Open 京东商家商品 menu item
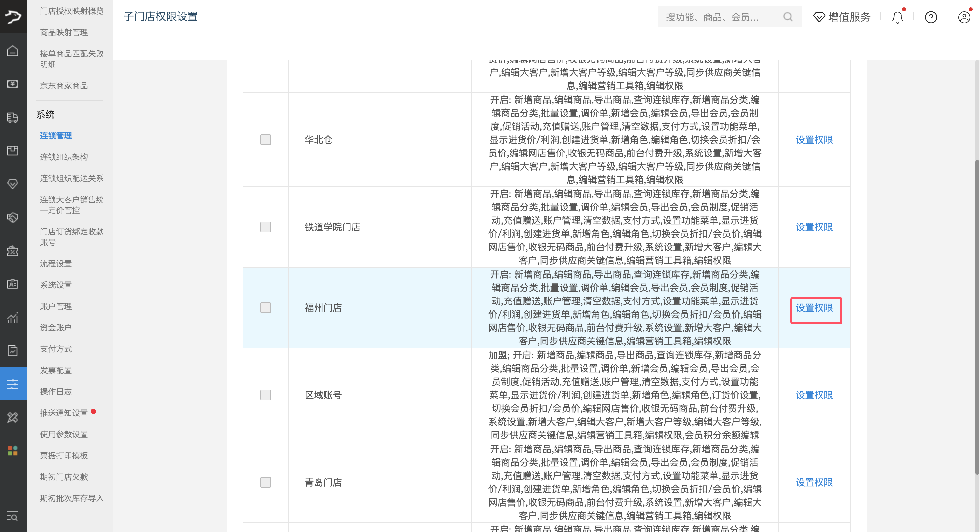980x532 pixels. click(x=64, y=86)
